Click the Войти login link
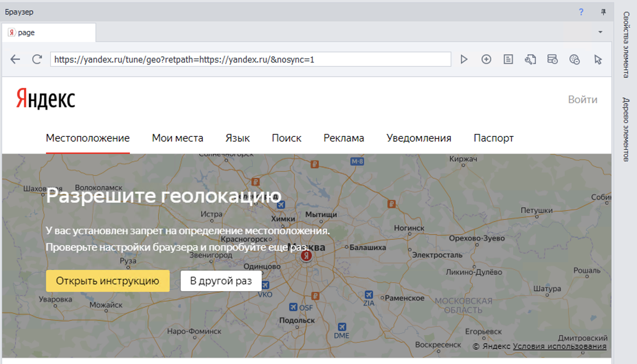Image resolution: width=637 pixels, height=364 pixels. [582, 100]
